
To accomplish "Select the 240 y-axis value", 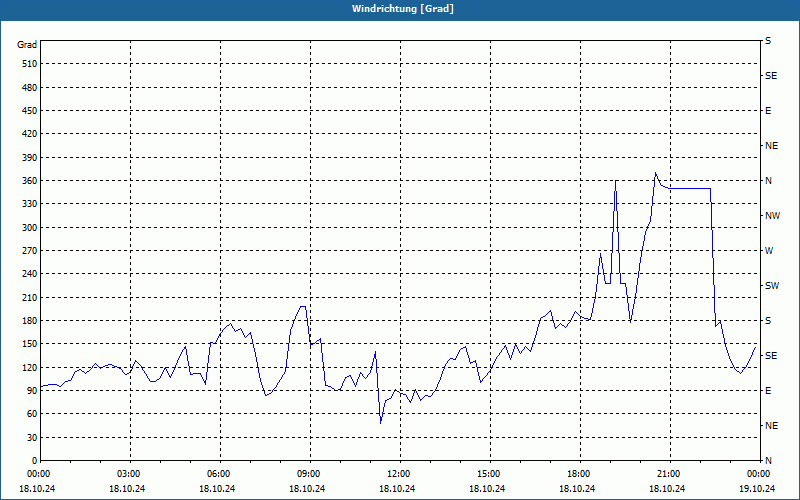I will click(30, 274).
